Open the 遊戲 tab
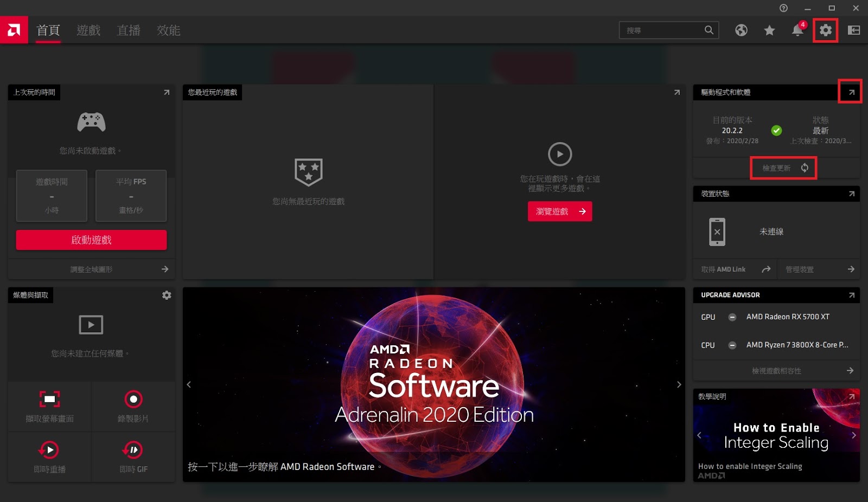 tap(88, 30)
